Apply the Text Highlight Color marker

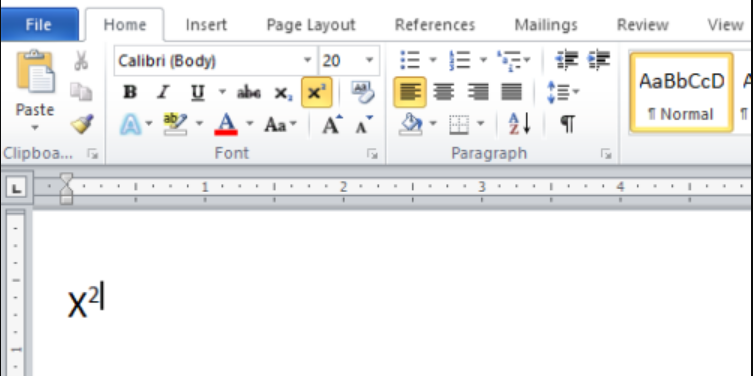(175, 124)
